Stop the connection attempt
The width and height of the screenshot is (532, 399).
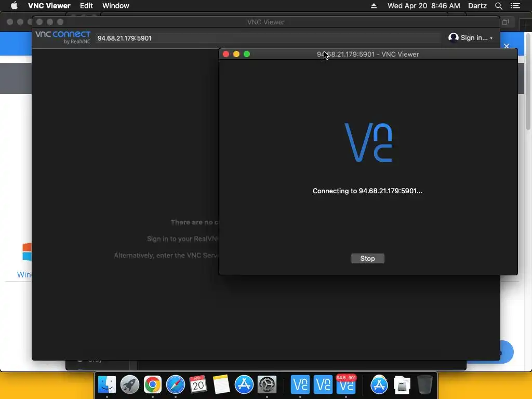click(x=367, y=259)
